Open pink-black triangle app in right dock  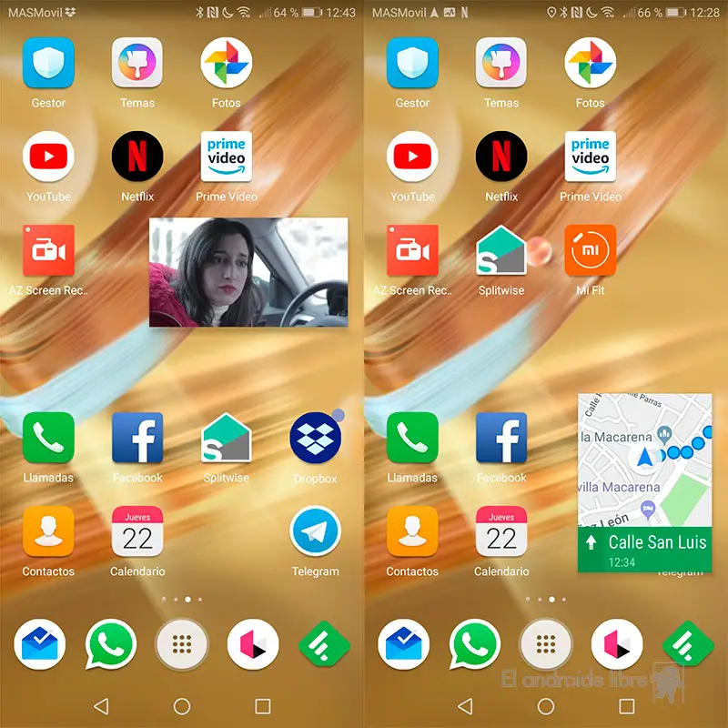pos(617,644)
